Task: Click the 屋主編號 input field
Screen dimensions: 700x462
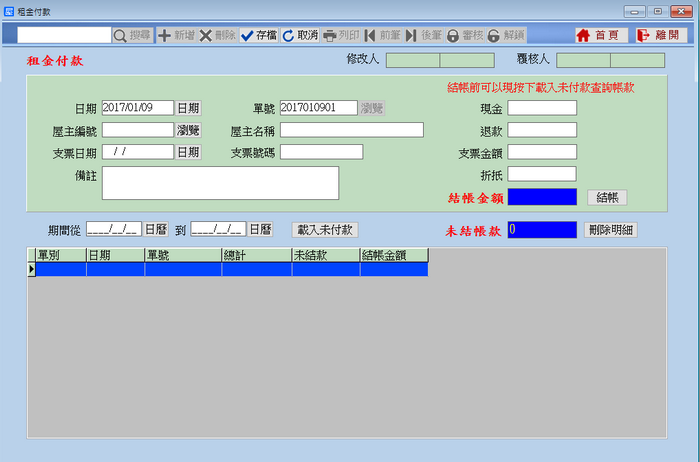Action: 138,130
